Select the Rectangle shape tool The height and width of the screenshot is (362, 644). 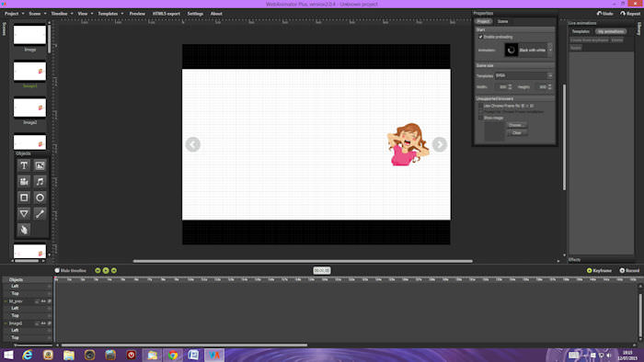(x=24, y=198)
